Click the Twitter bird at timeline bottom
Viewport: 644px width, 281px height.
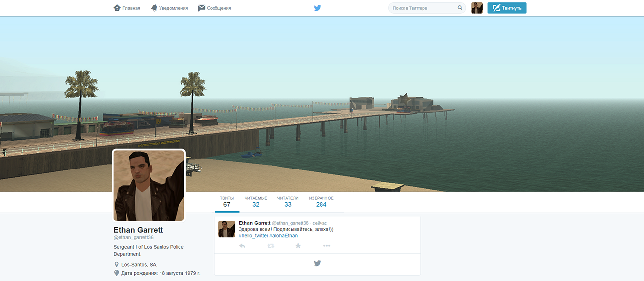click(318, 263)
